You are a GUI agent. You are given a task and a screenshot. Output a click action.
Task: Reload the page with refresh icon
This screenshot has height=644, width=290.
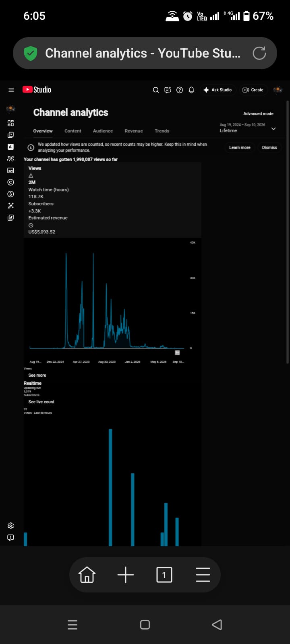click(x=259, y=53)
